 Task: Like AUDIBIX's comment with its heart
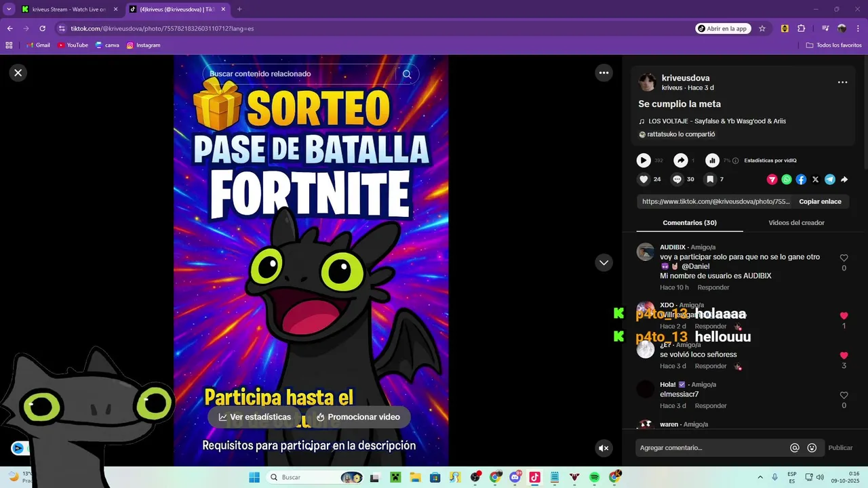point(844,258)
